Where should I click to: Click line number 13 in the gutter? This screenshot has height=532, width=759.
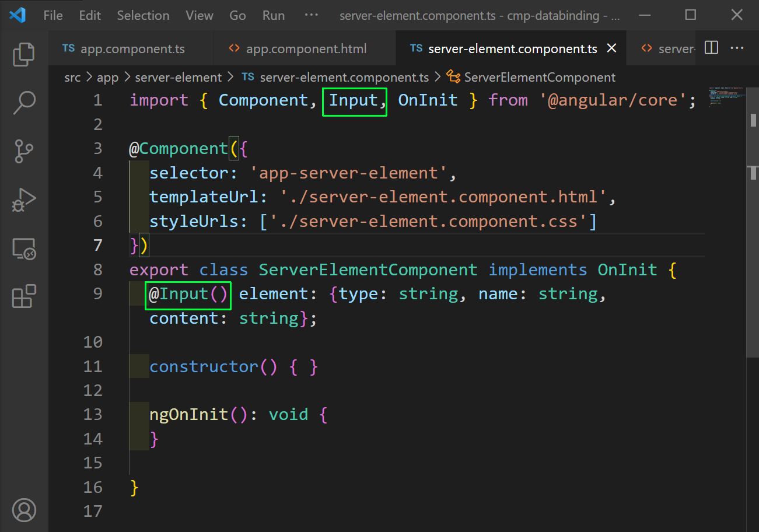coord(93,414)
